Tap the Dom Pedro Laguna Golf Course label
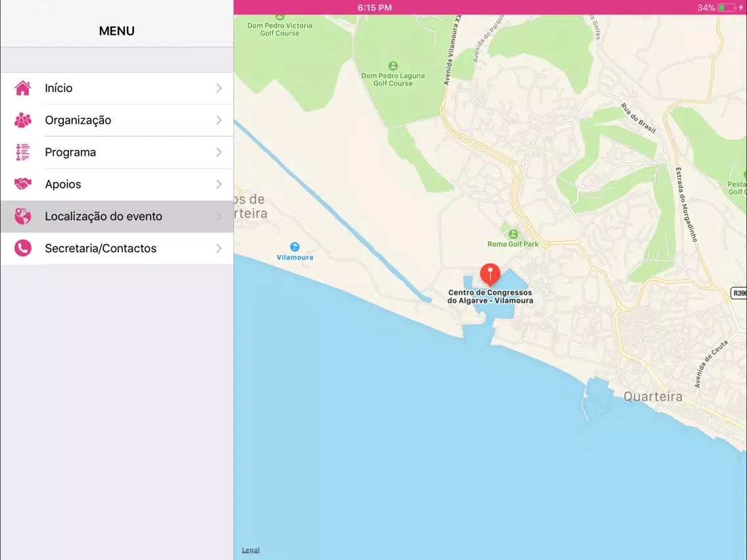747x560 pixels. [393, 80]
